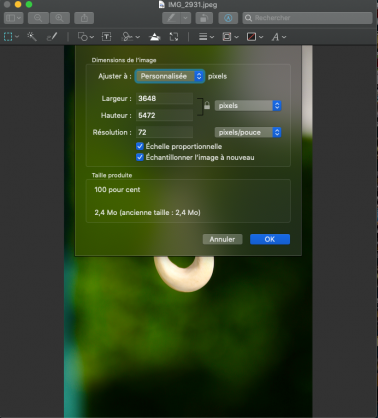Select the sketch pen tool
Screen dimensions: 378x418
pos(52,37)
